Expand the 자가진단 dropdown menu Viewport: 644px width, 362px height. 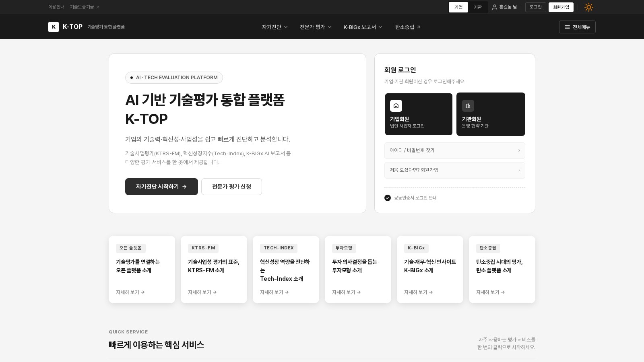[275, 27]
